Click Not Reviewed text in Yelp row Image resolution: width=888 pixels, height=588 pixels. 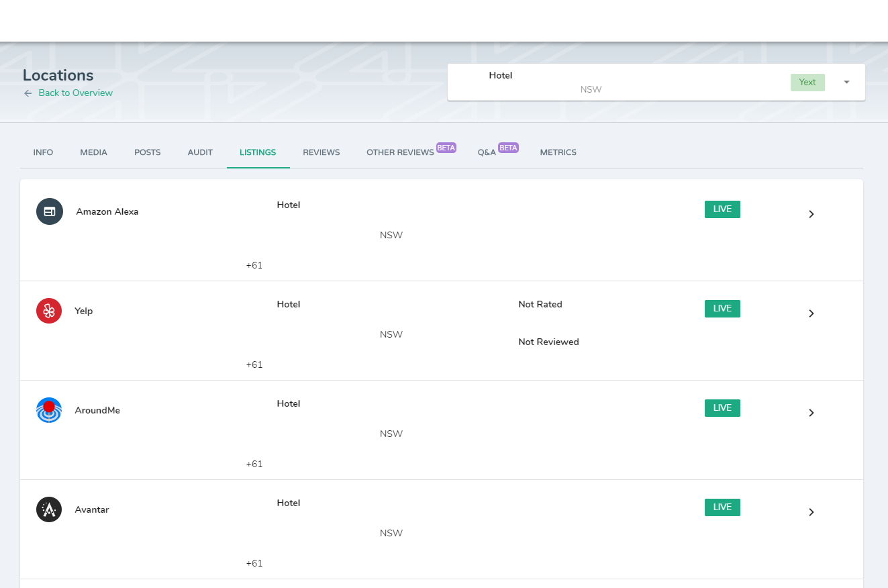pyautogui.click(x=548, y=342)
